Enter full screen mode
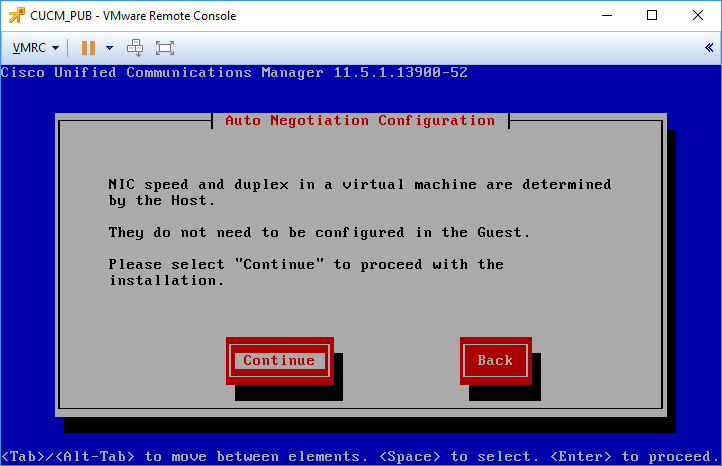Screen dimensions: 722x466 pyautogui.click(x=165, y=48)
